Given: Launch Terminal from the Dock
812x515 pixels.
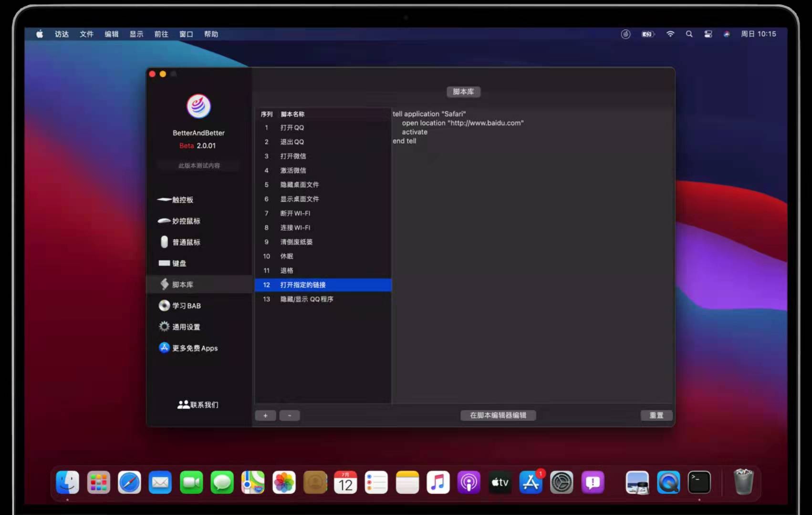Looking at the screenshot, I should point(699,482).
